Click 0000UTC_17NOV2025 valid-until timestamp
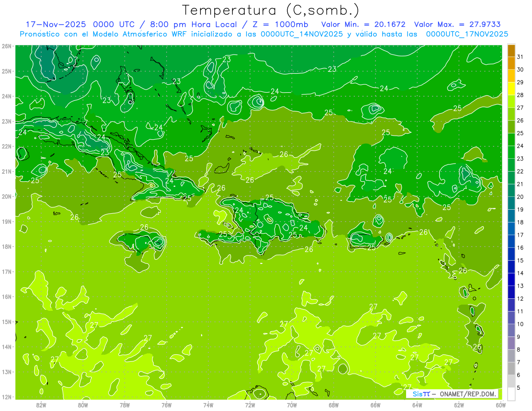Image resolution: width=532 pixels, height=411 pixels. point(467,34)
